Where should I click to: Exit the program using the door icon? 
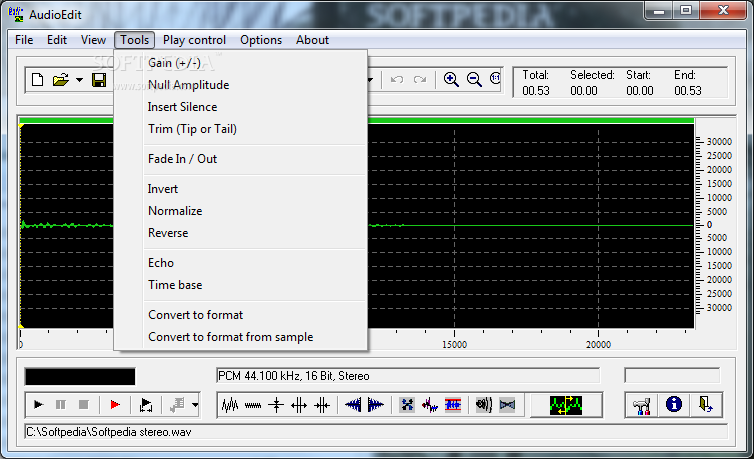[705, 404]
